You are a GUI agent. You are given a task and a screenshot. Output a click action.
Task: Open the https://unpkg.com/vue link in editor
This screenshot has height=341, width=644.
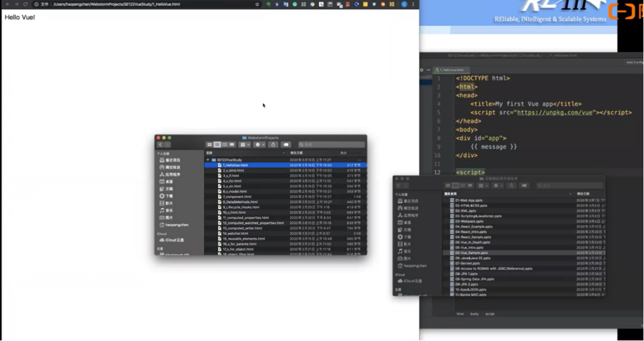click(x=555, y=112)
